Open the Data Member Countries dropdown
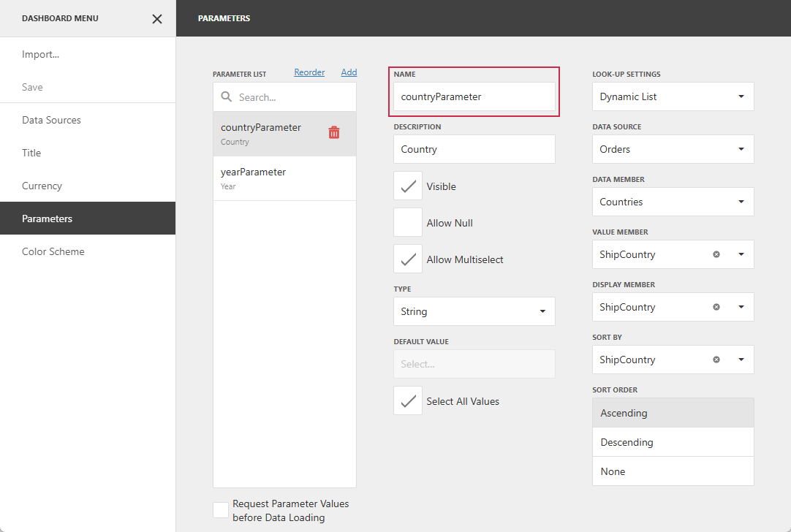This screenshot has width=791, height=532. pyautogui.click(x=673, y=202)
